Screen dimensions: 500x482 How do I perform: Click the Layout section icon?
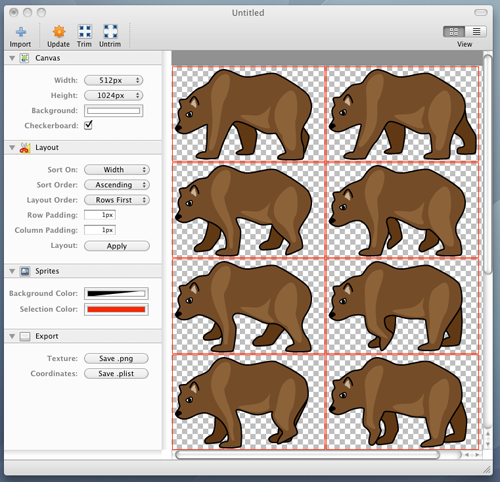point(25,147)
